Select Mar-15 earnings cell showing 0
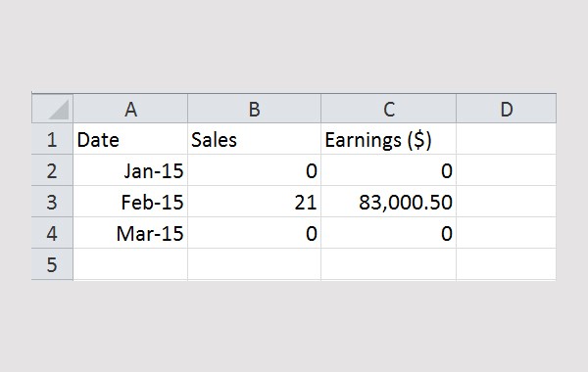The height and width of the screenshot is (372, 588). [x=388, y=233]
